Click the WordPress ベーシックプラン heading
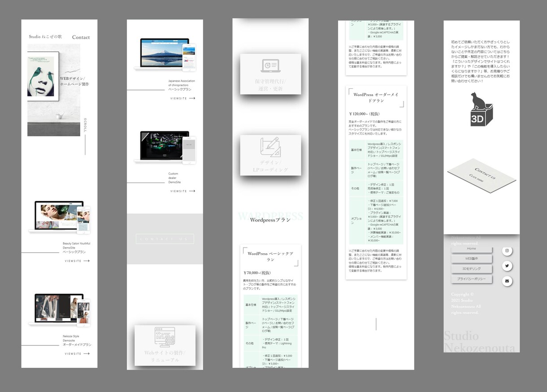 click(x=270, y=257)
